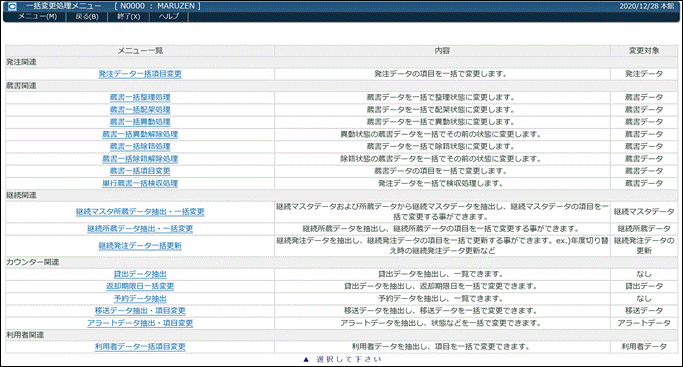The image size is (683, 367).
Task: Click the 移送データ target cell
Action: pos(644,311)
